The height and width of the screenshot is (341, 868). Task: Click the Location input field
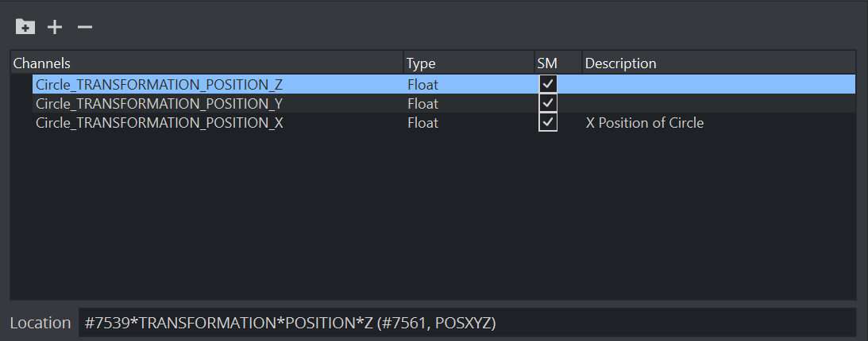pyautogui.click(x=467, y=323)
